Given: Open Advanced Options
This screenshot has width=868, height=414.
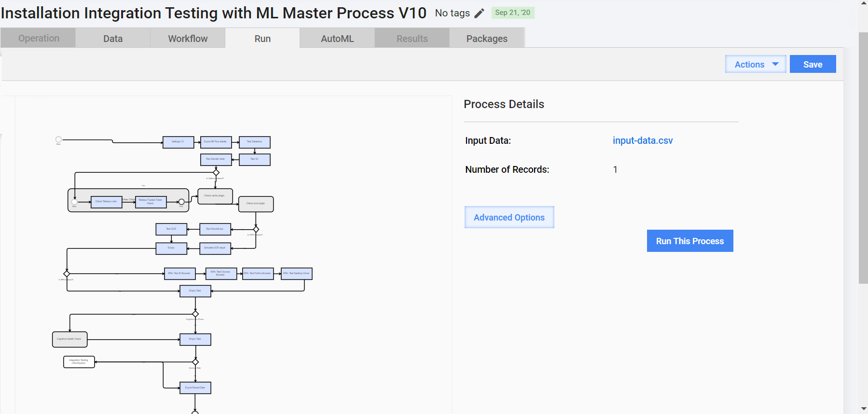Looking at the screenshot, I should pyautogui.click(x=509, y=217).
